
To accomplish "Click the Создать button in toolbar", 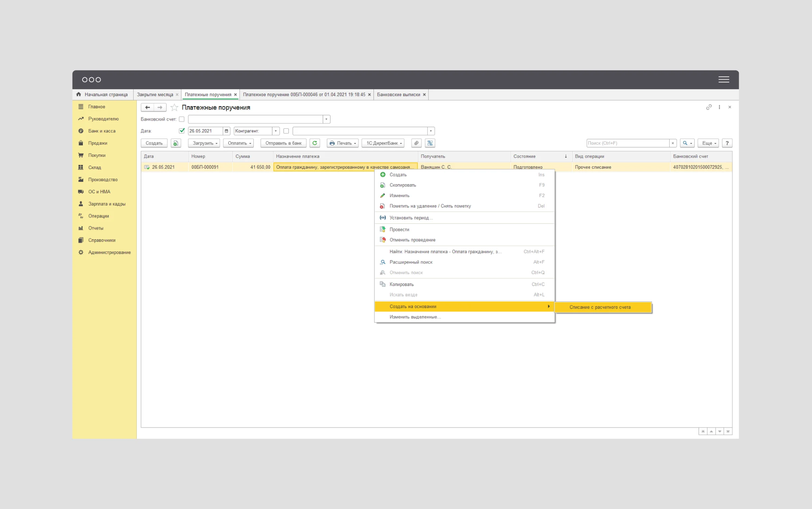I will coord(154,143).
